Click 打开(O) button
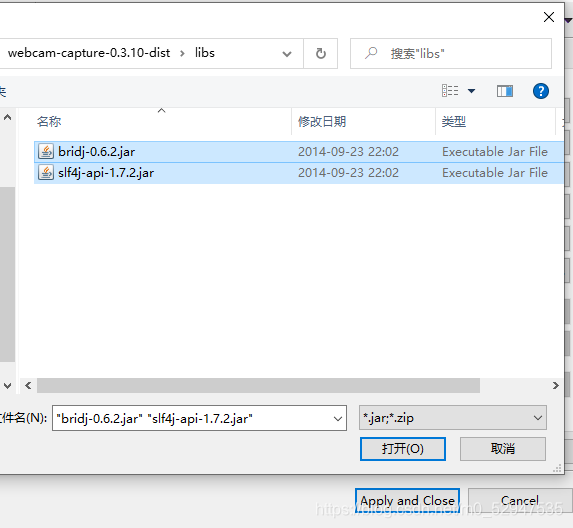The height and width of the screenshot is (528, 573). [403, 449]
